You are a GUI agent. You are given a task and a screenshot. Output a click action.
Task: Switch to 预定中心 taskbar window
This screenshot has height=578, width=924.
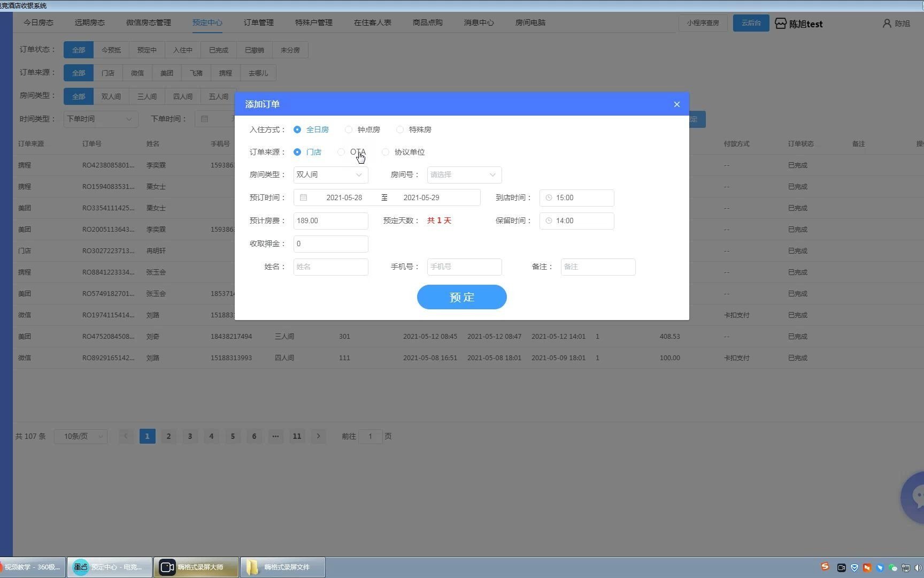pos(110,567)
